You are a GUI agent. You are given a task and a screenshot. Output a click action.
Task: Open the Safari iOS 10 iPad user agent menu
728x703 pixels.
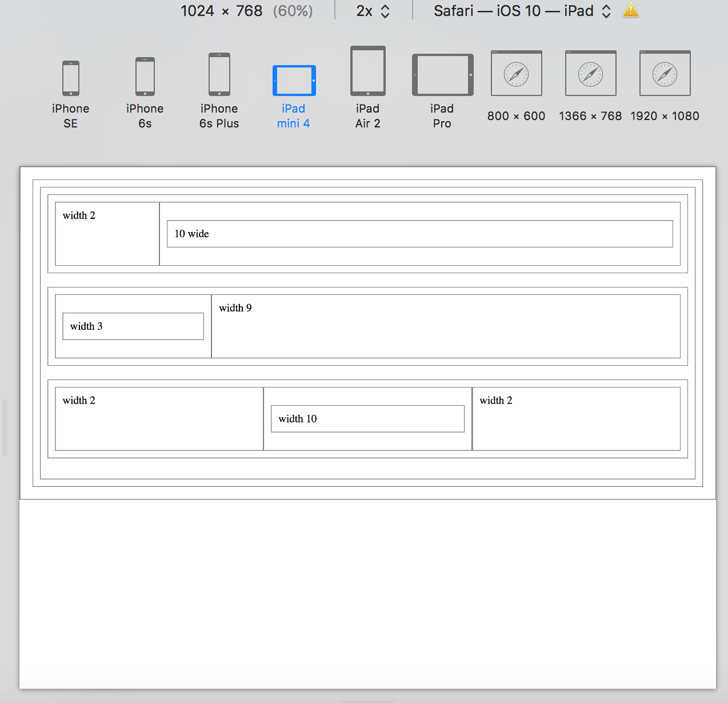(522, 11)
